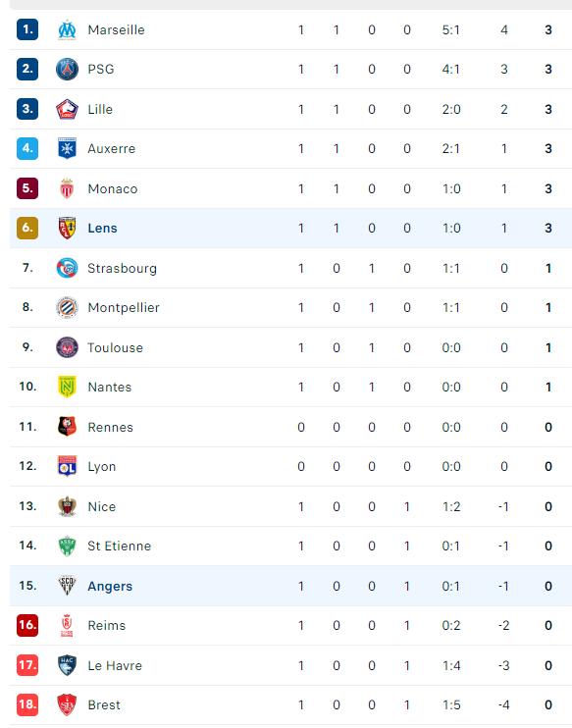Click the PSG club logo
Viewport: 572px width, 728px height.
coord(67,70)
